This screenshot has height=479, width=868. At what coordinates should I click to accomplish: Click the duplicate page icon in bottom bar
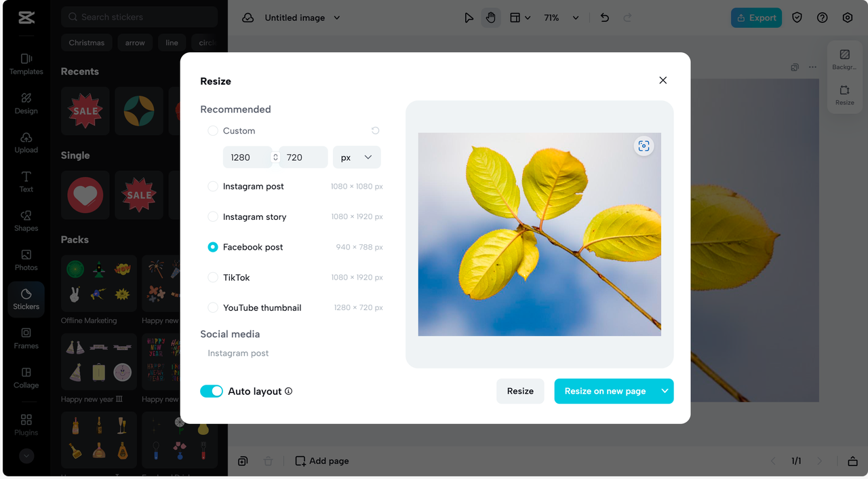coord(243,461)
